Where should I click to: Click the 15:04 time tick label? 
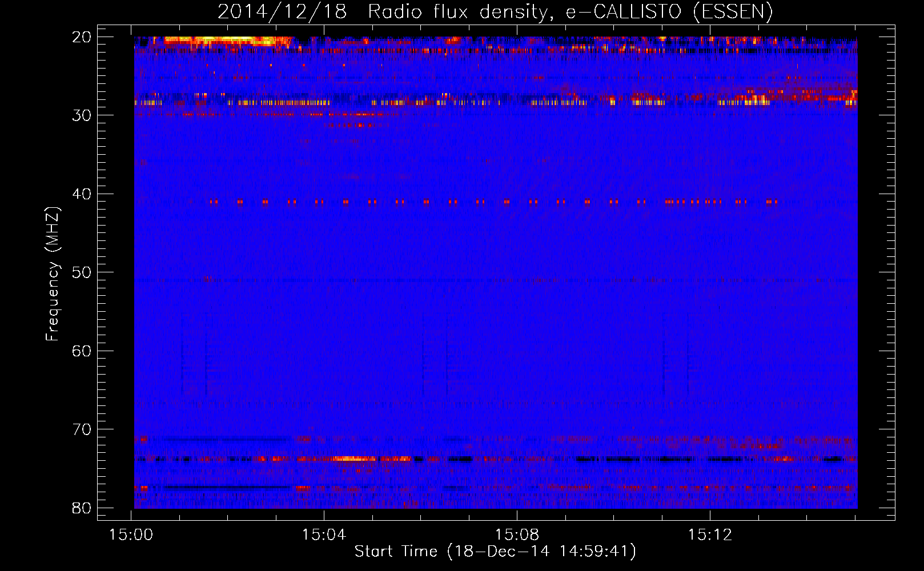(x=324, y=535)
